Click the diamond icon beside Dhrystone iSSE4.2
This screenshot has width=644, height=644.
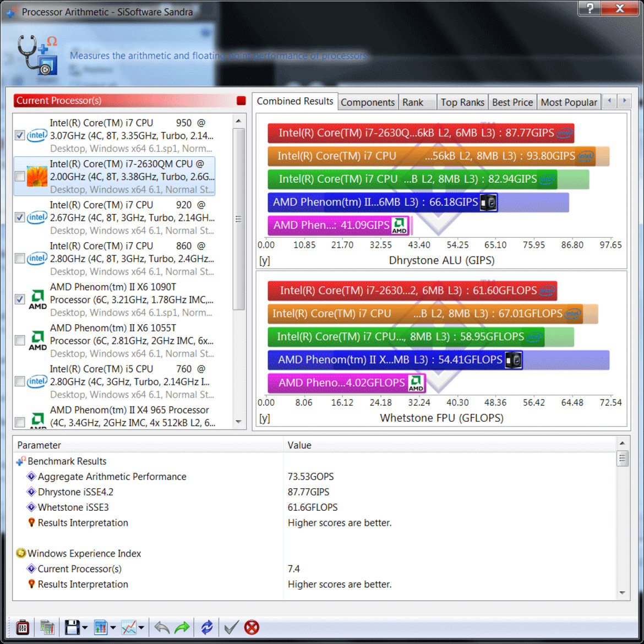31,492
